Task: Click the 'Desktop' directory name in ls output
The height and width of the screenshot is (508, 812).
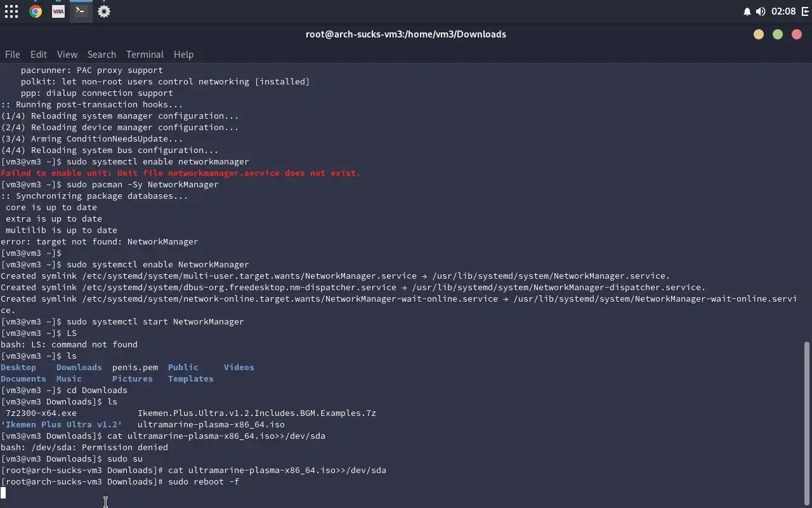Action: click(x=18, y=367)
